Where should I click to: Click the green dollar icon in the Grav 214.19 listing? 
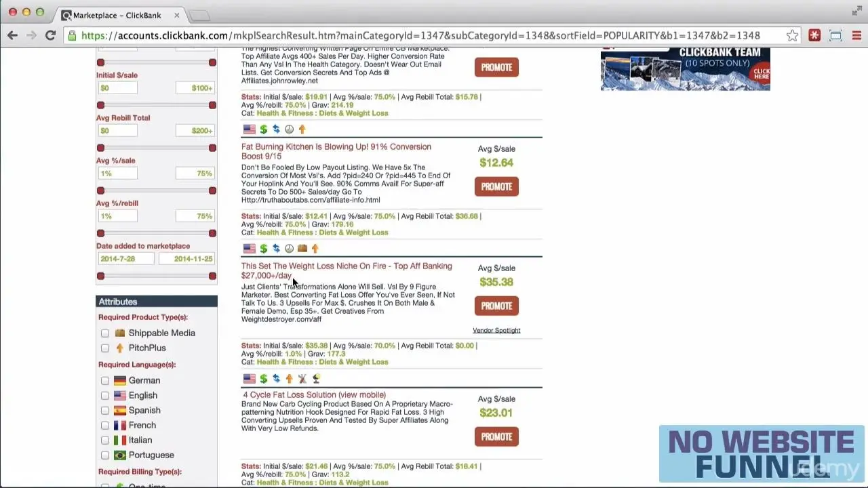point(263,129)
